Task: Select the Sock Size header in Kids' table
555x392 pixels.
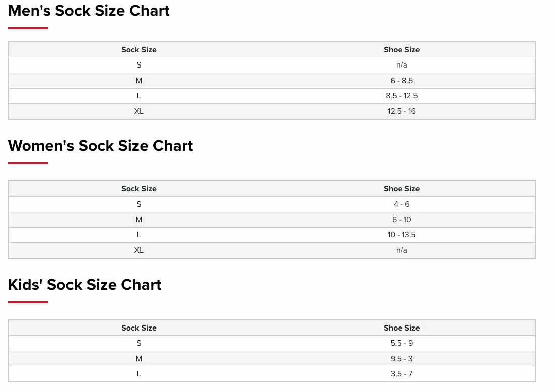Action: (x=139, y=328)
